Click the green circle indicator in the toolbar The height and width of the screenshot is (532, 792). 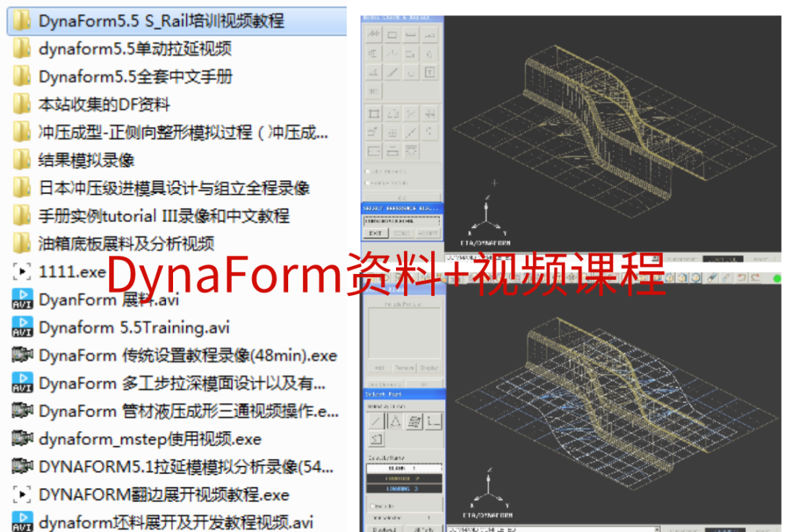[x=777, y=278]
